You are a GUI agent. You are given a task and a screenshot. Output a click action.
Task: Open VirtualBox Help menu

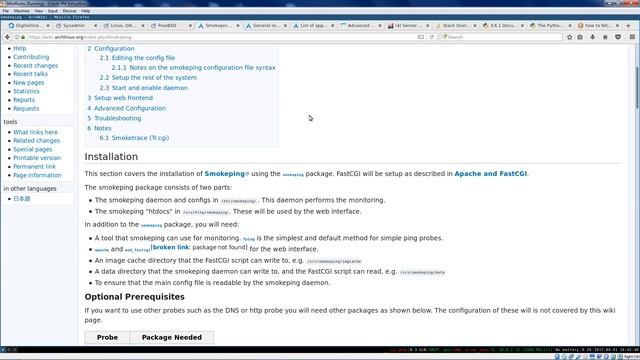(x=85, y=11)
